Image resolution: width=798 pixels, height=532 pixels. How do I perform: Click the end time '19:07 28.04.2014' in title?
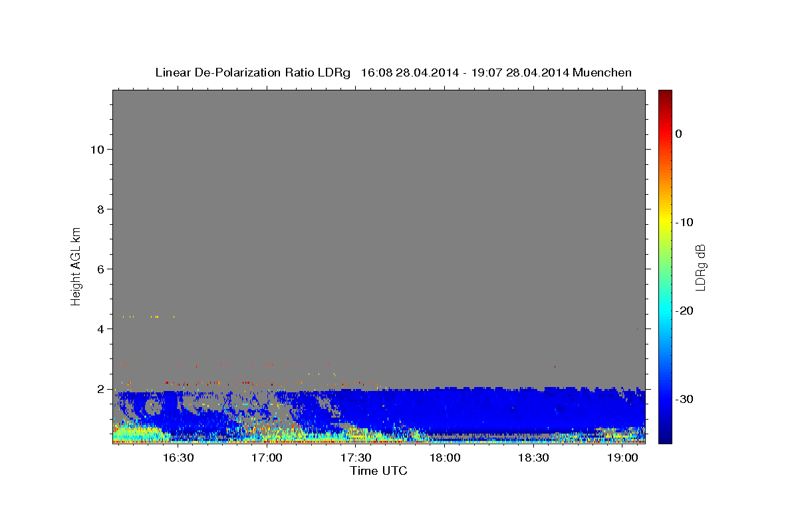coord(519,72)
